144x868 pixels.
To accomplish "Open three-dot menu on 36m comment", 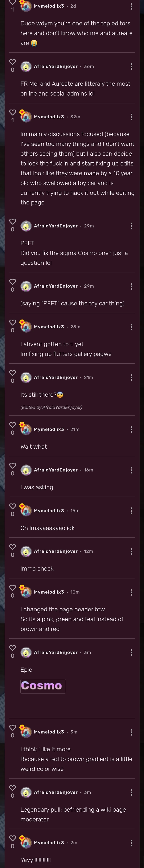I will (131, 66).
